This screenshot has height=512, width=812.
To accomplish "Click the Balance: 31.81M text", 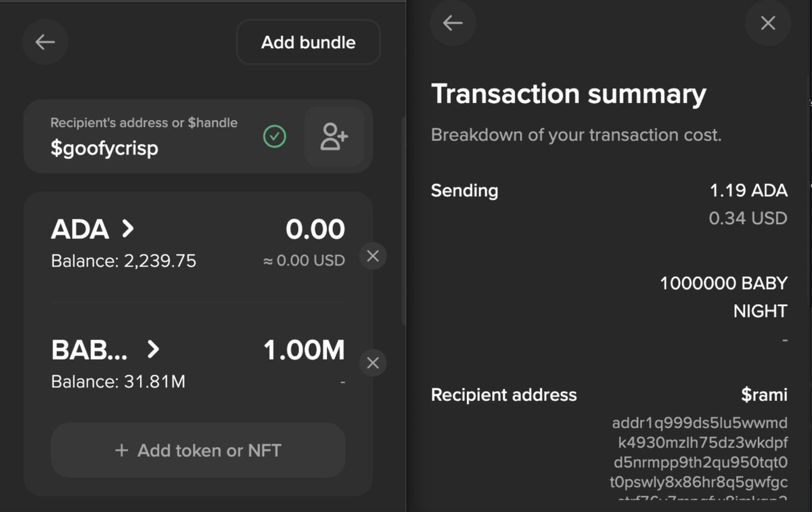I will [x=118, y=382].
